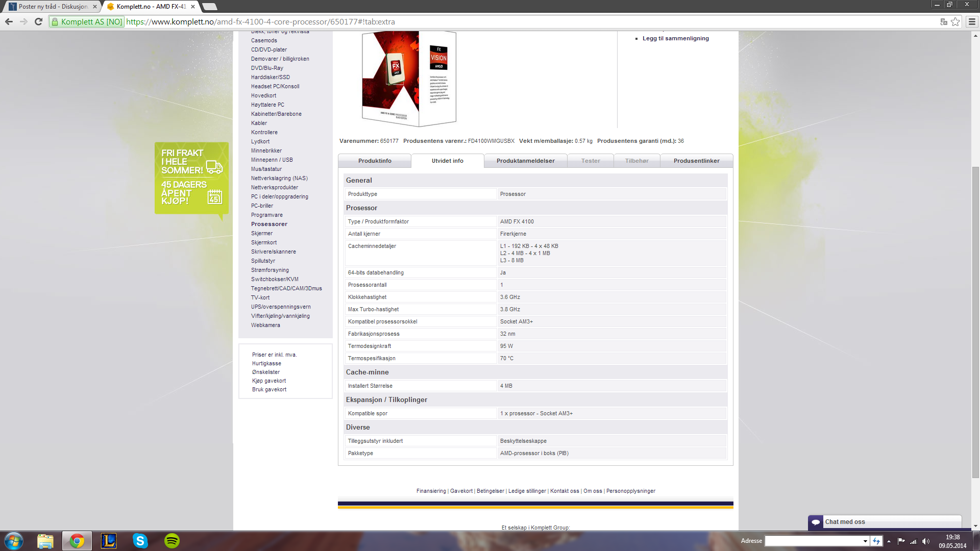This screenshot has height=551, width=980.
Task: Open the Kontakt oss footer link
Action: coord(565,491)
